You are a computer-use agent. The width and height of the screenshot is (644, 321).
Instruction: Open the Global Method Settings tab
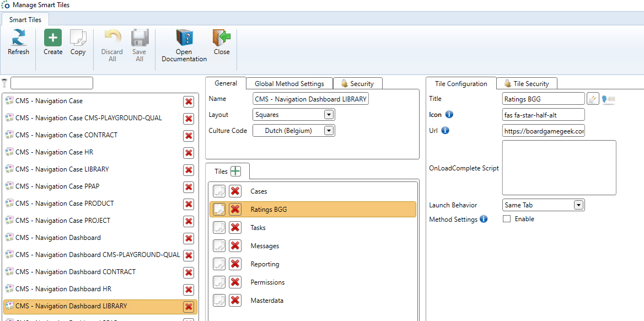(x=289, y=83)
